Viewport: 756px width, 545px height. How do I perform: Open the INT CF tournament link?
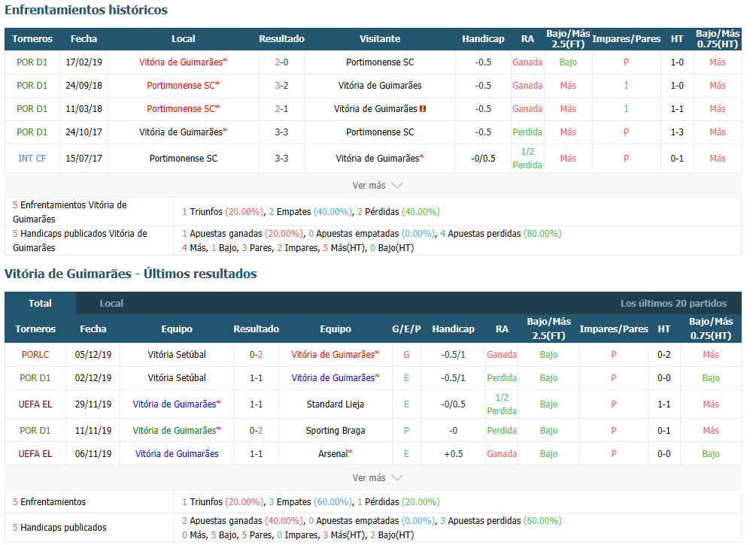coord(32,159)
